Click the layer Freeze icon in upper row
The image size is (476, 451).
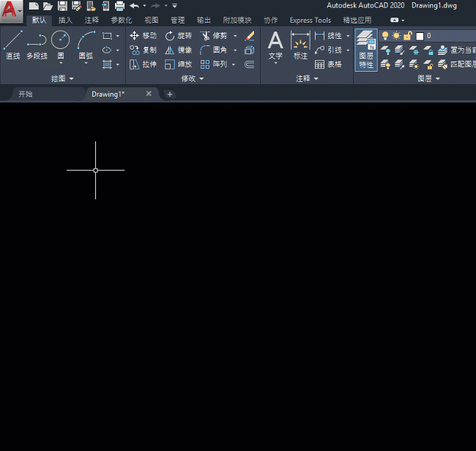[x=414, y=50]
